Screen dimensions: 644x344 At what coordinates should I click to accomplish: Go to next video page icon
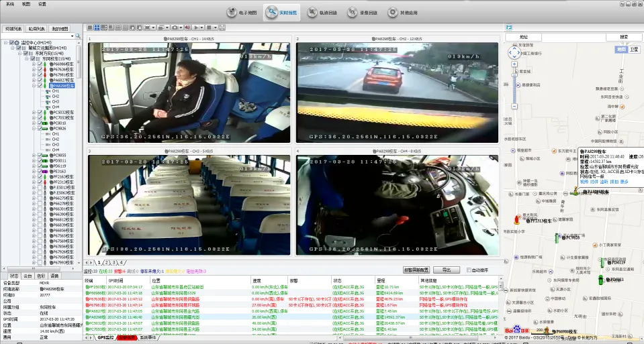point(140,27)
